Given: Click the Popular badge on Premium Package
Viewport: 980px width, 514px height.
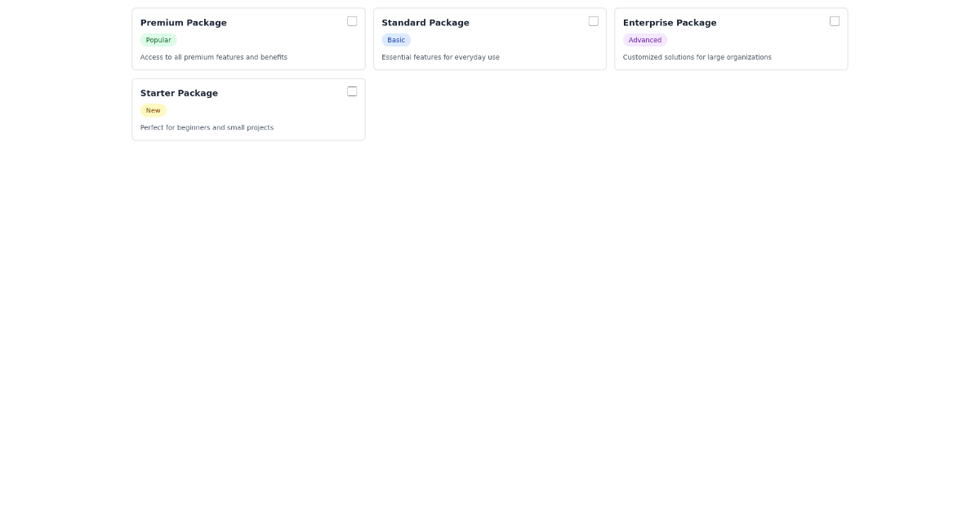Looking at the screenshot, I should pyautogui.click(x=158, y=40).
